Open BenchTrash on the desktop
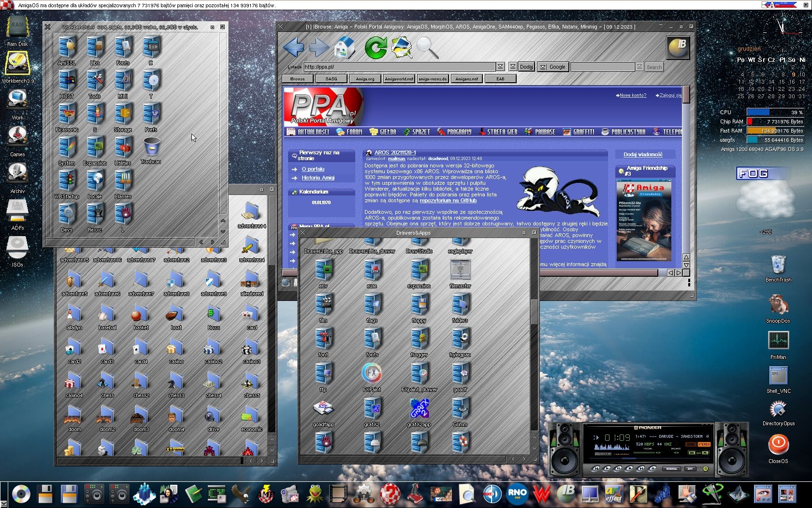 (x=778, y=269)
